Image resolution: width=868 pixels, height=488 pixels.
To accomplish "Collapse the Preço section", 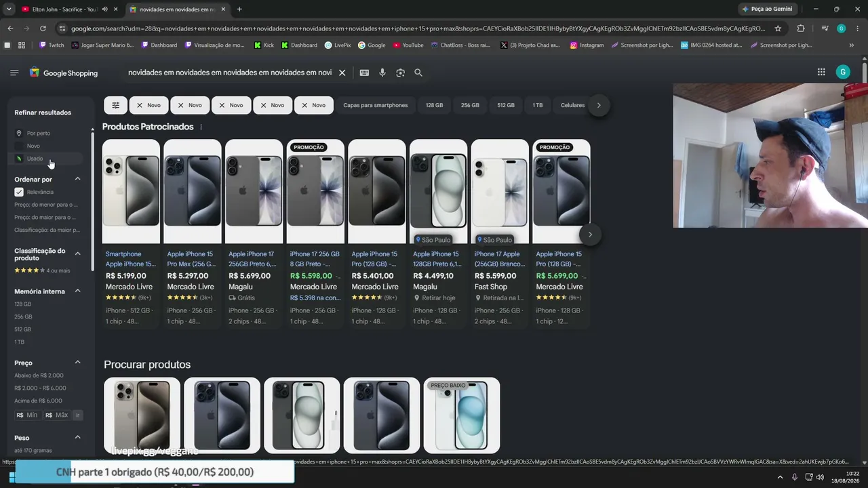I will 77,363.
